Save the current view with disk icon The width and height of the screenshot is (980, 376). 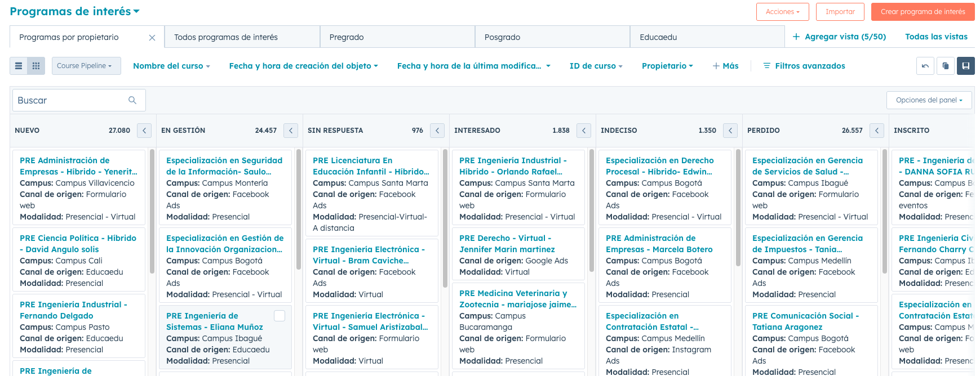966,66
